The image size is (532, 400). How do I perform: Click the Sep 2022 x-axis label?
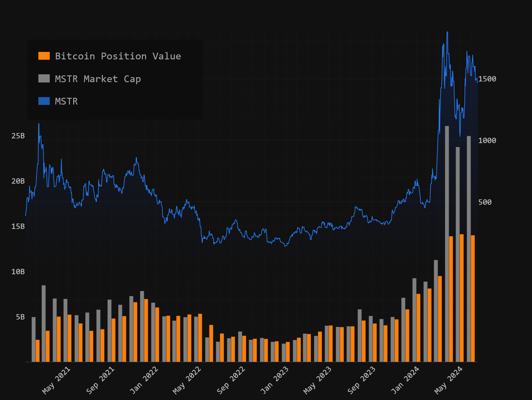231,380
